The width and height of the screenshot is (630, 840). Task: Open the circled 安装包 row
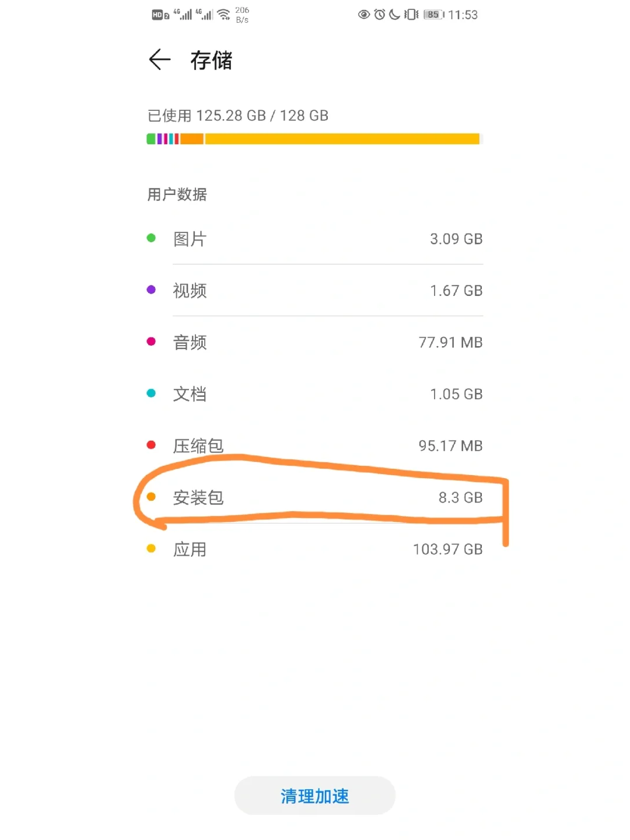coord(315,497)
